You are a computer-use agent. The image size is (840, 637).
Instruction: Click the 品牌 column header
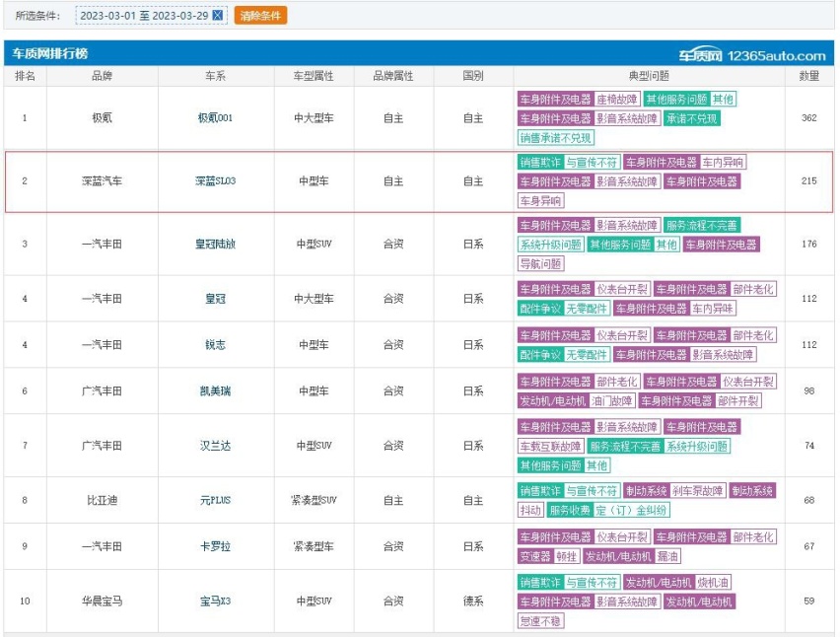pyautogui.click(x=102, y=76)
